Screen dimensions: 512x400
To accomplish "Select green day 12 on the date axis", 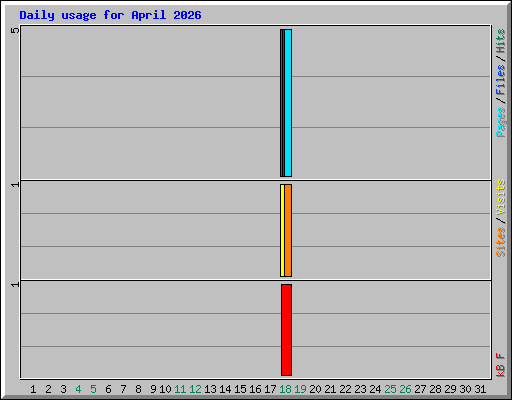I will (195, 389).
